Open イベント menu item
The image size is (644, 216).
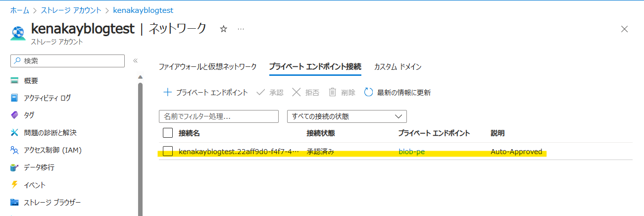(x=35, y=185)
